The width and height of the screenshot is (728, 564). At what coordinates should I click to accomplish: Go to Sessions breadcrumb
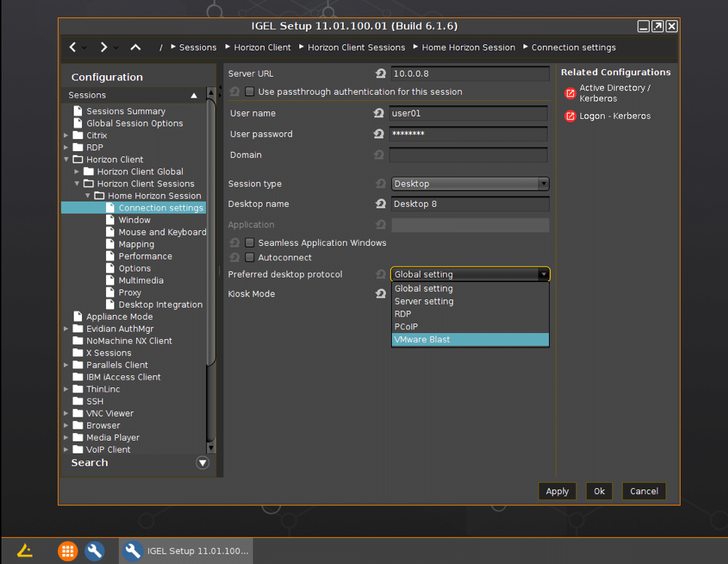pos(198,47)
